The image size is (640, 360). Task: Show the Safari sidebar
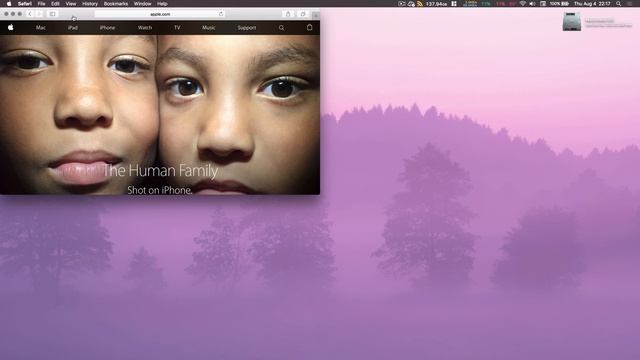coord(53,14)
